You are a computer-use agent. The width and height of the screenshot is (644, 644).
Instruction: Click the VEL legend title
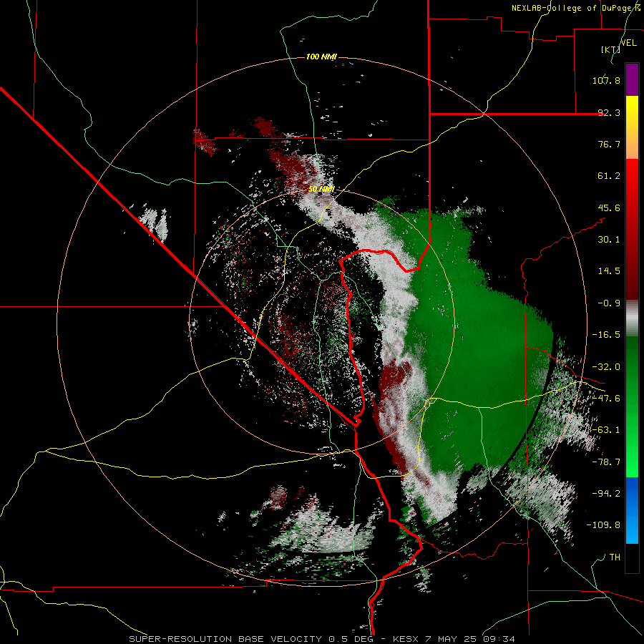point(628,43)
